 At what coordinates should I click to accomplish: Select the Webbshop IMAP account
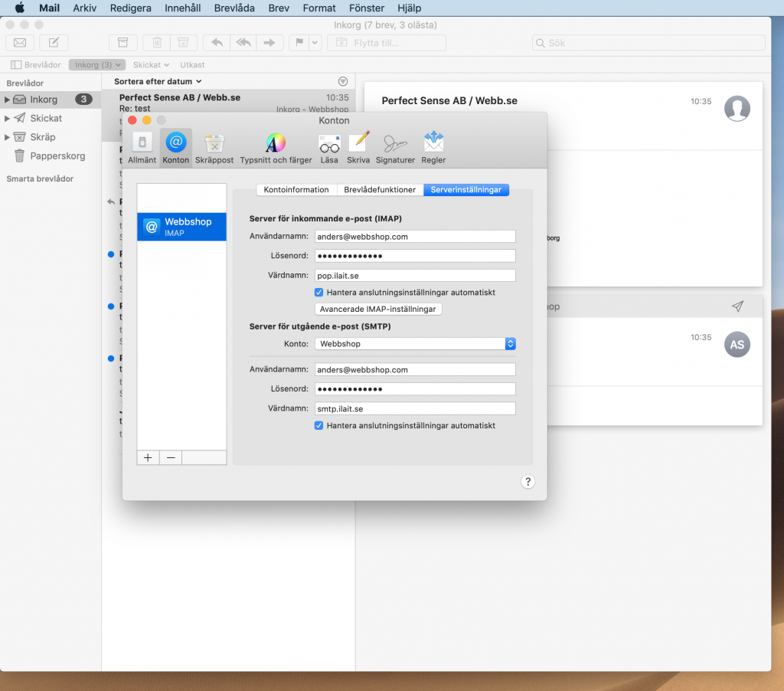[181, 227]
